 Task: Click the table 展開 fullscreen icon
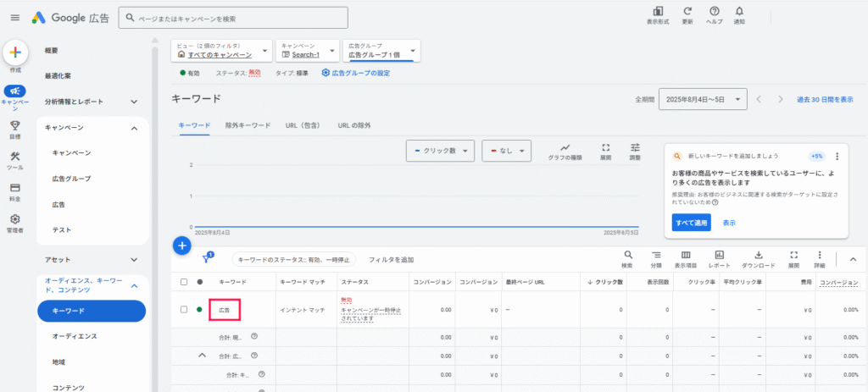tap(793, 255)
